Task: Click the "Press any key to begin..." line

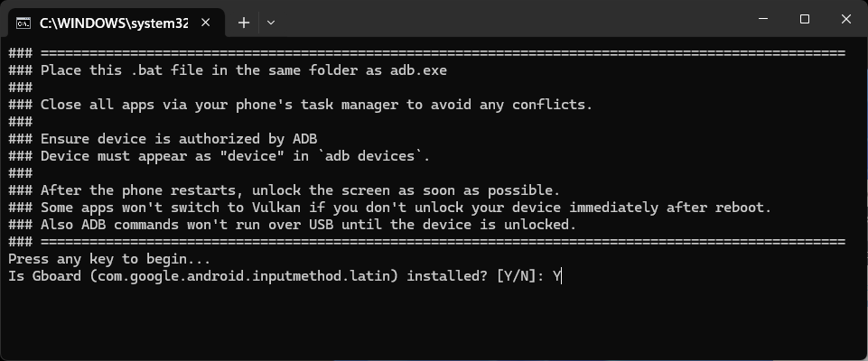Action: tap(109, 259)
